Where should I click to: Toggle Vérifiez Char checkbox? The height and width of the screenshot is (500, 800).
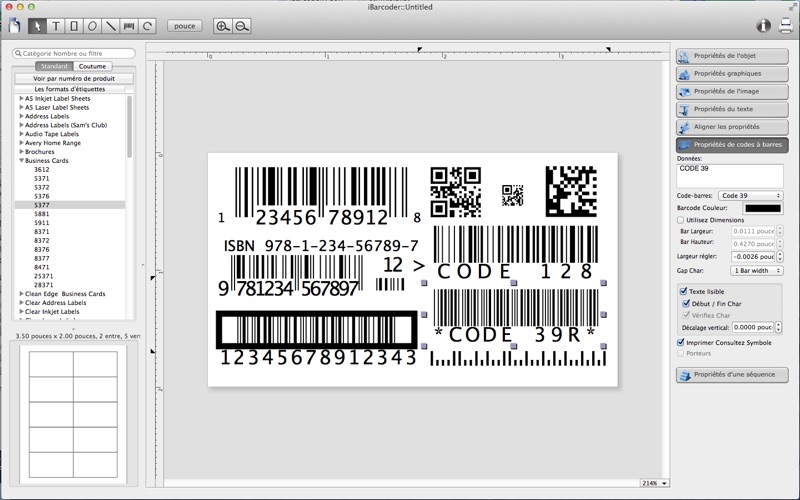686,315
